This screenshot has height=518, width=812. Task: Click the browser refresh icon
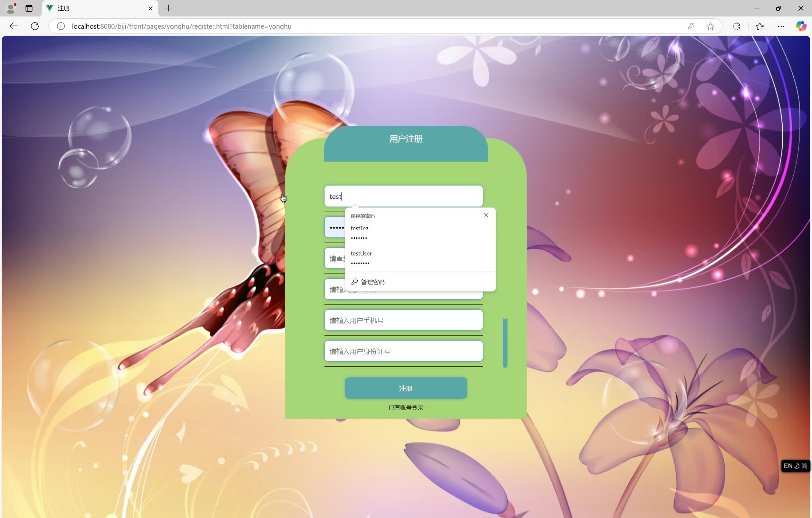click(34, 26)
